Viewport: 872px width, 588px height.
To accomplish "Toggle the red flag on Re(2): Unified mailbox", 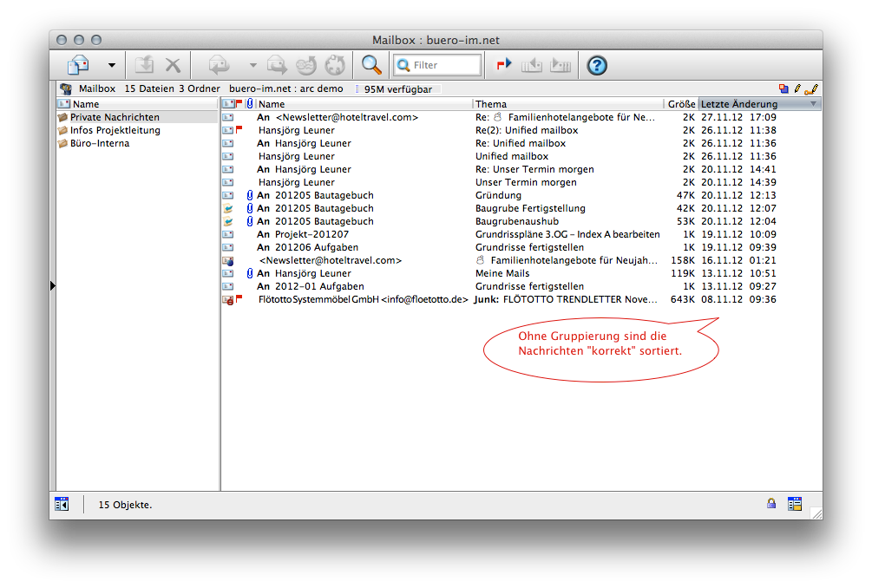I will tap(239, 130).
